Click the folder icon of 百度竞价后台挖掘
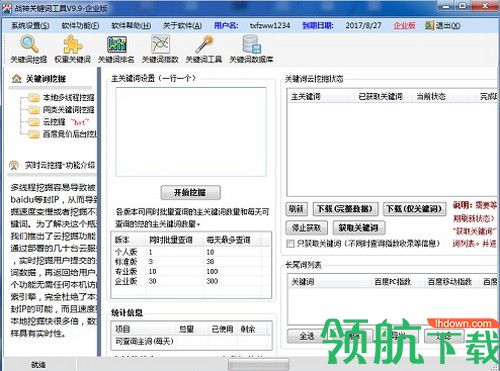The height and width of the screenshot is (371, 500). point(34,134)
